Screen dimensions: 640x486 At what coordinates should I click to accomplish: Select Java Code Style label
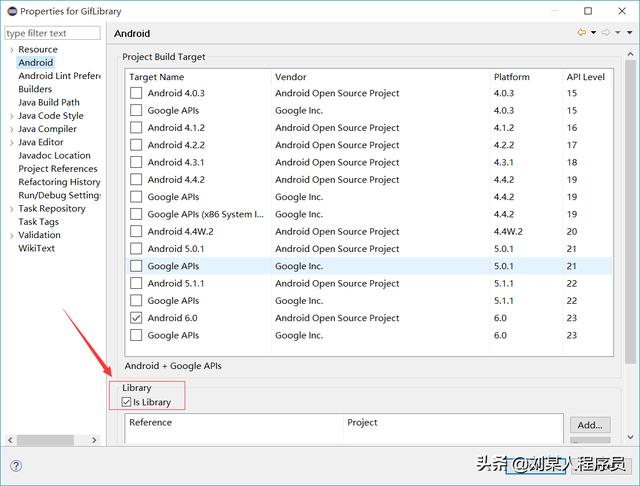point(51,115)
